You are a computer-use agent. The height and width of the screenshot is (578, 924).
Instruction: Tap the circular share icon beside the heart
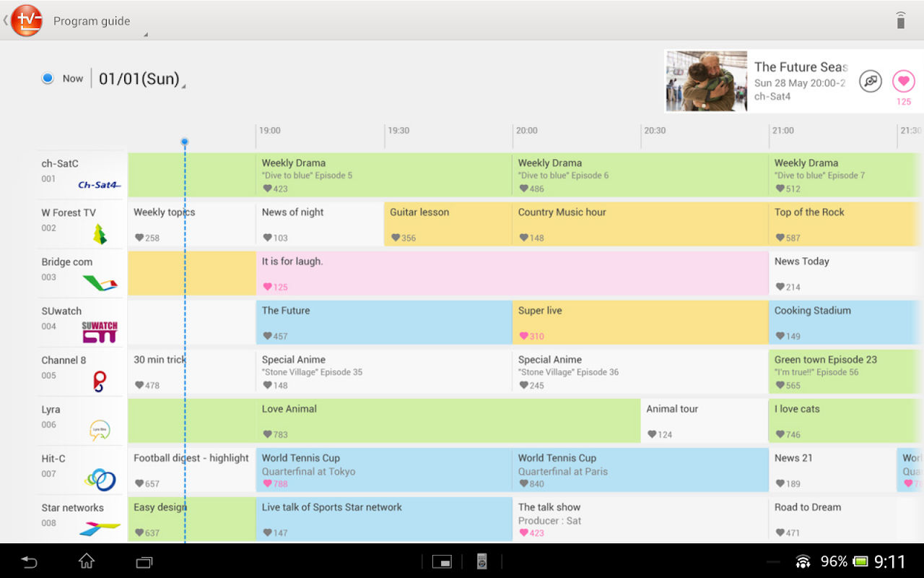pyautogui.click(x=871, y=82)
